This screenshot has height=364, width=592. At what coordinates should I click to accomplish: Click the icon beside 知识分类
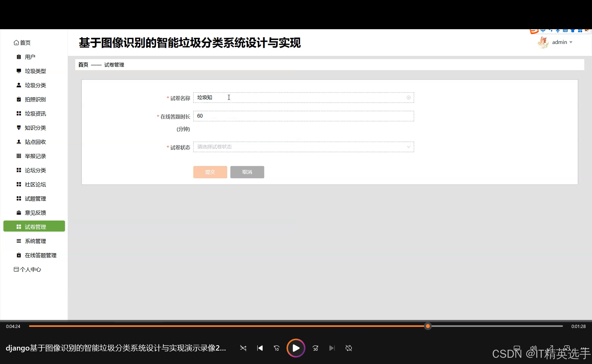click(x=19, y=128)
